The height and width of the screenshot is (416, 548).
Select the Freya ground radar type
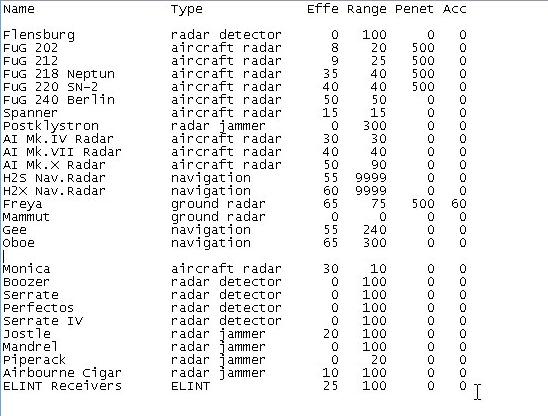pos(218,204)
